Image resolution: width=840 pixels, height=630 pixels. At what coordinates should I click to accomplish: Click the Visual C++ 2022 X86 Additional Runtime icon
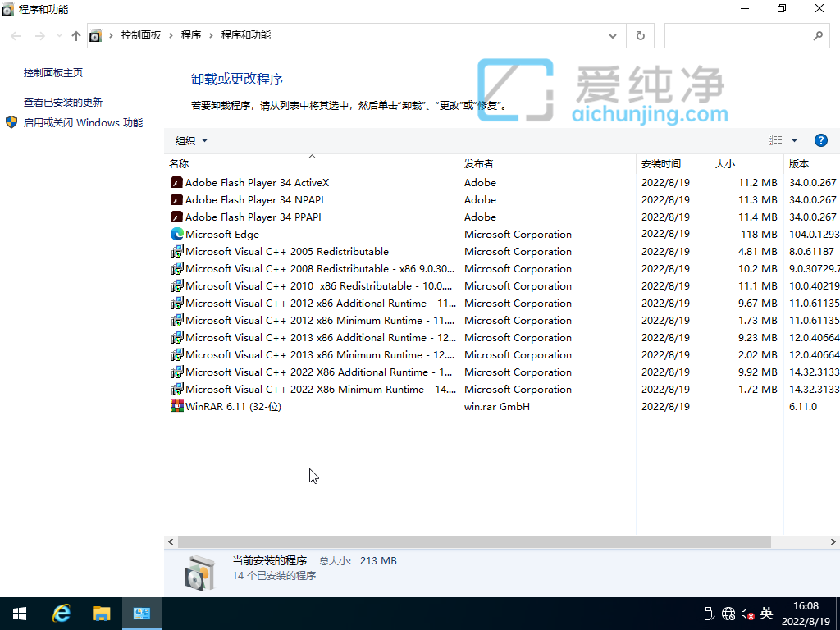pos(177,372)
